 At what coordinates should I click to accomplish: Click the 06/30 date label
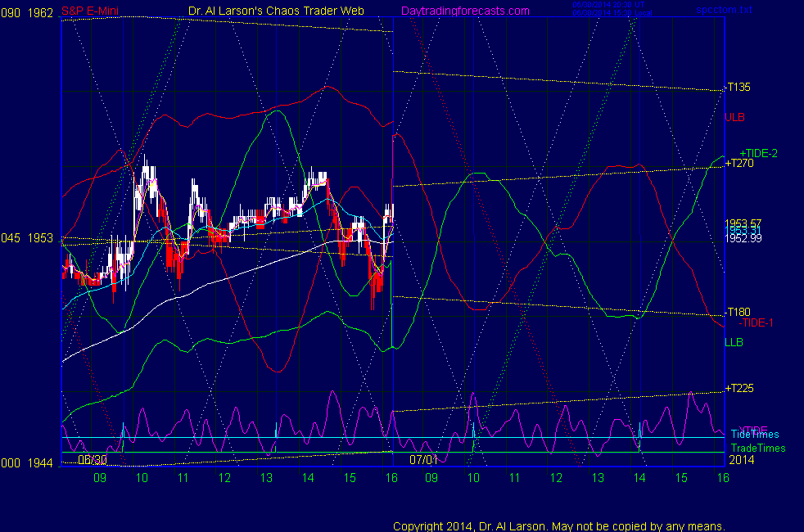point(93,460)
